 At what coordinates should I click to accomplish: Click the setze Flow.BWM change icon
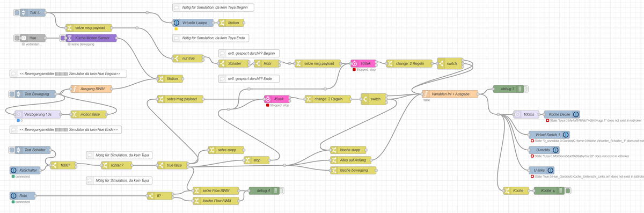pos(197,190)
